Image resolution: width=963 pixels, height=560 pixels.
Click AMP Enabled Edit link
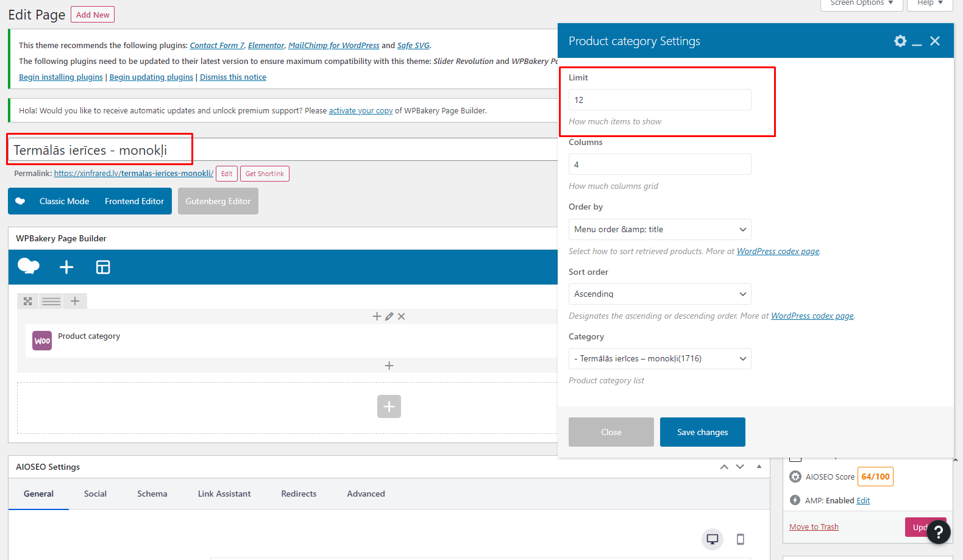tap(863, 501)
